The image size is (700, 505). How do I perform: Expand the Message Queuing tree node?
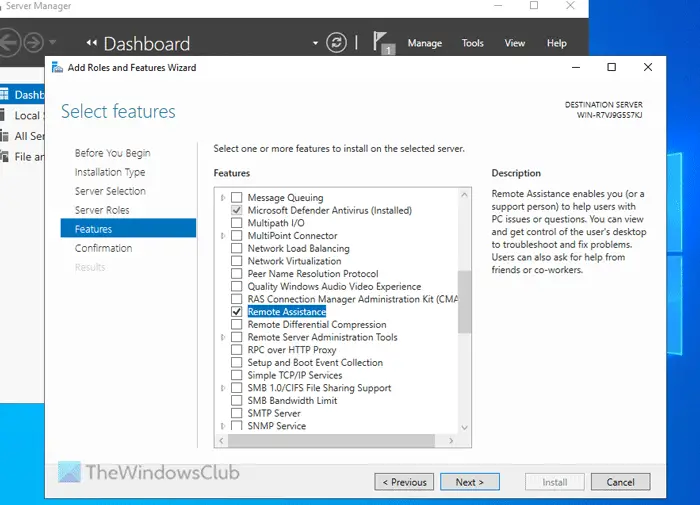click(x=223, y=197)
